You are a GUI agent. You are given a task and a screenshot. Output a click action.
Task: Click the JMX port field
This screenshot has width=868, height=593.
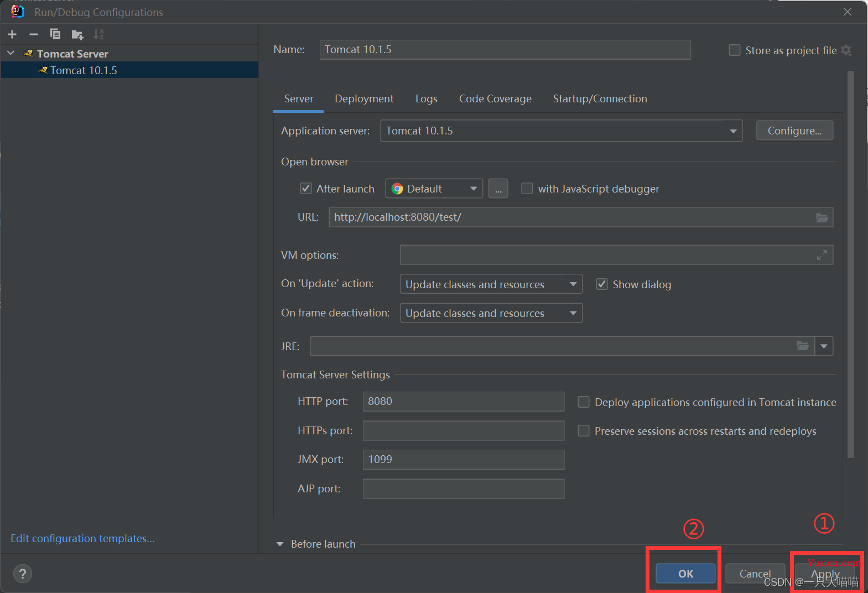click(464, 460)
